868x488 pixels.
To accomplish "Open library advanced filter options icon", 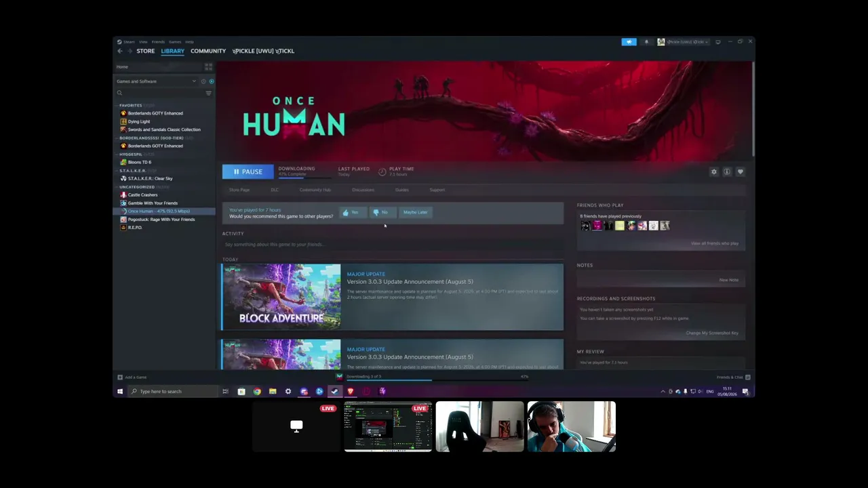I will 208,93.
